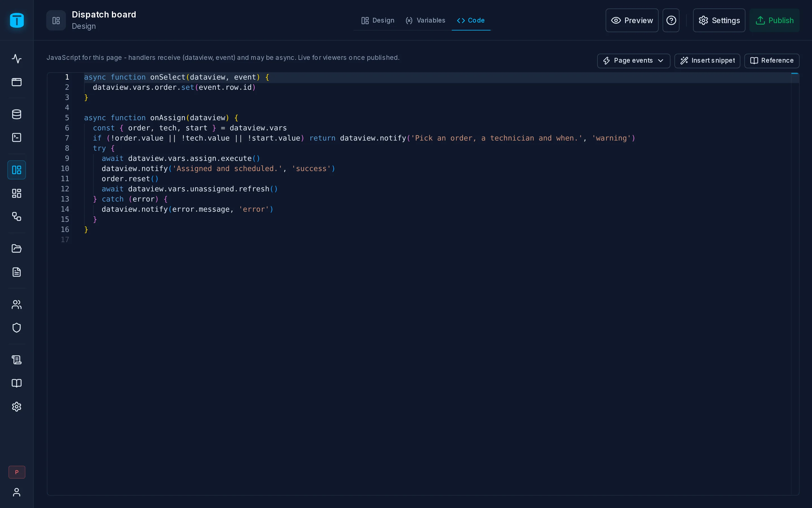Click the Dispatch board page title
The height and width of the screenshot is (508, 812).
(104, 14)
